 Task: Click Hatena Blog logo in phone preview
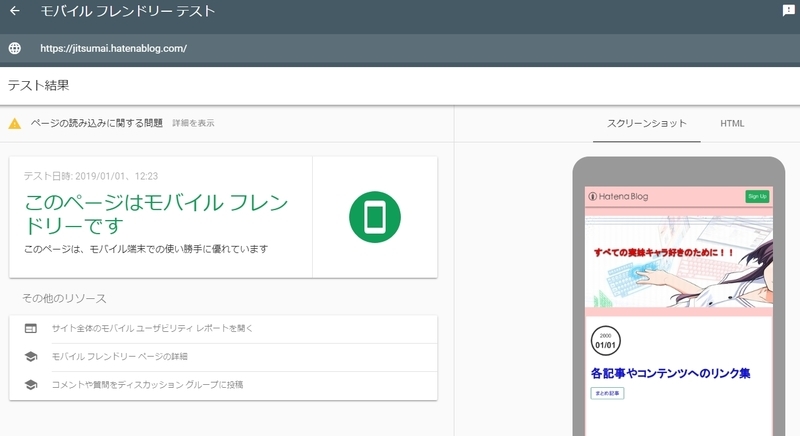click(618, 196)
